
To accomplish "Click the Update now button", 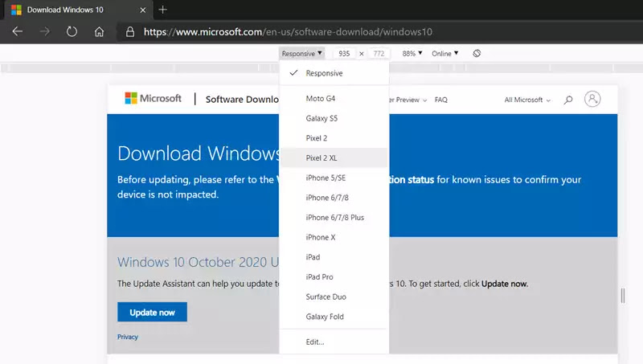I will (152, 312).
